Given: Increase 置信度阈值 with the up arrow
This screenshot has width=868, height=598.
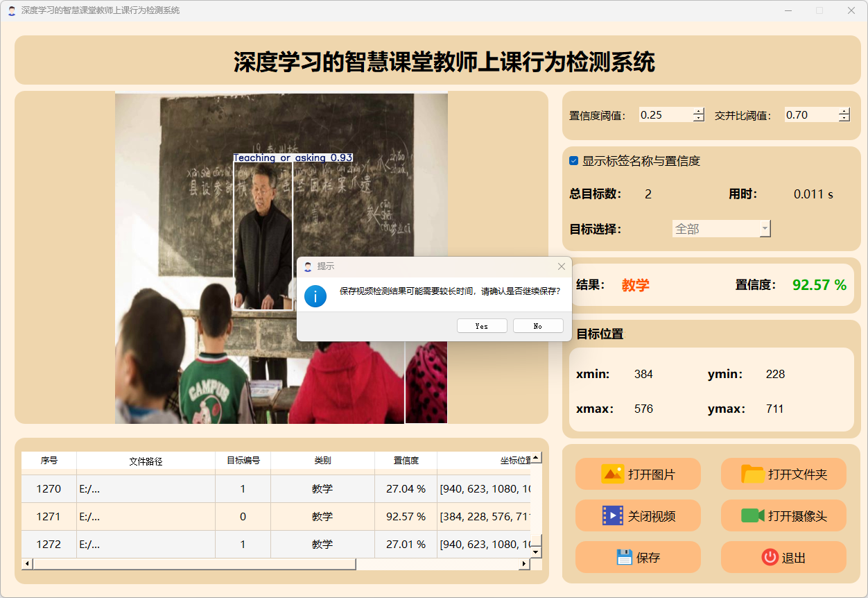Looking at the screenshot, I should (x=698, y=112).
